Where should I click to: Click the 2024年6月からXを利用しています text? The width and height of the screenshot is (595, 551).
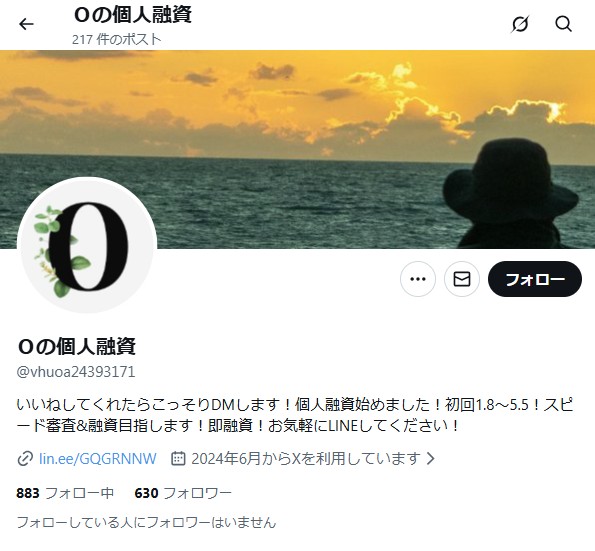pyautogui.click(x=306, y=458)
